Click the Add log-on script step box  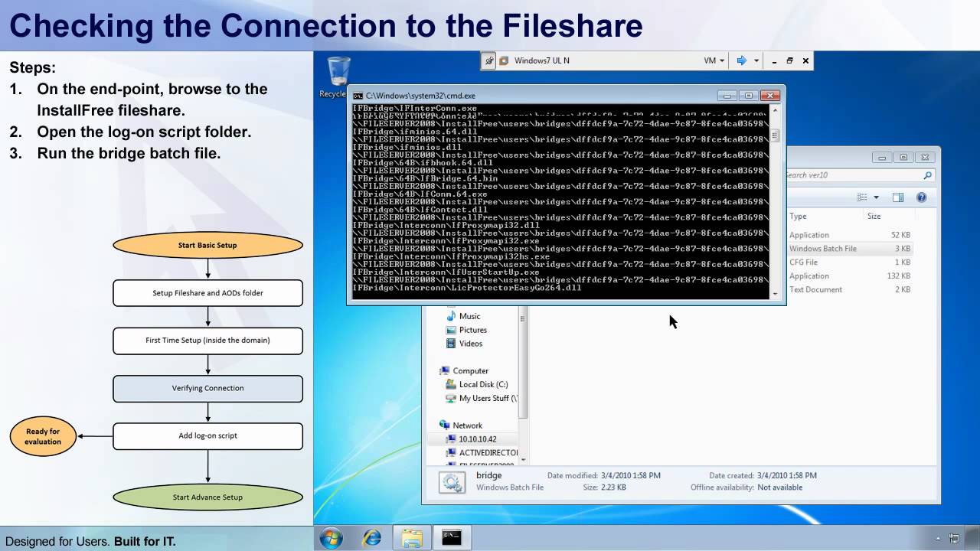click(207, 435)
